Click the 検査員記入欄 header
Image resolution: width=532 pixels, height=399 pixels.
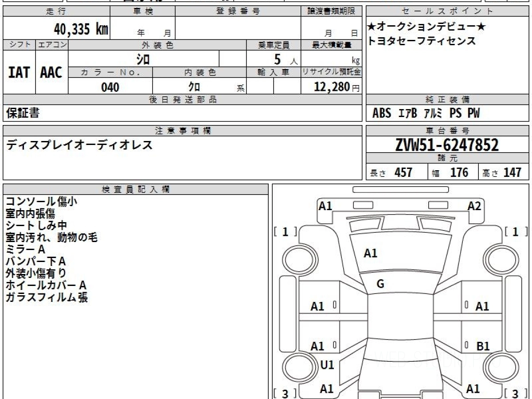pos(136,189)
